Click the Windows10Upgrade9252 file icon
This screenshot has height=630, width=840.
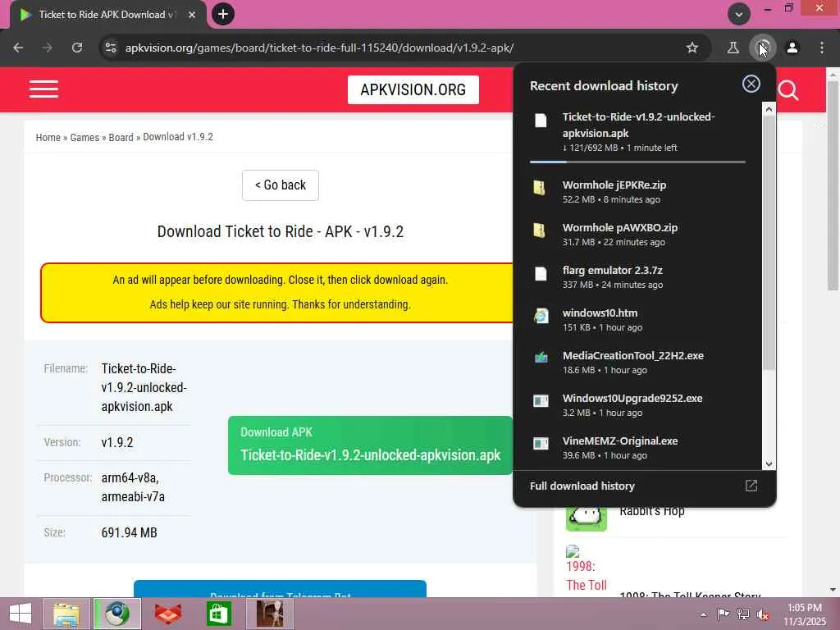541,400
